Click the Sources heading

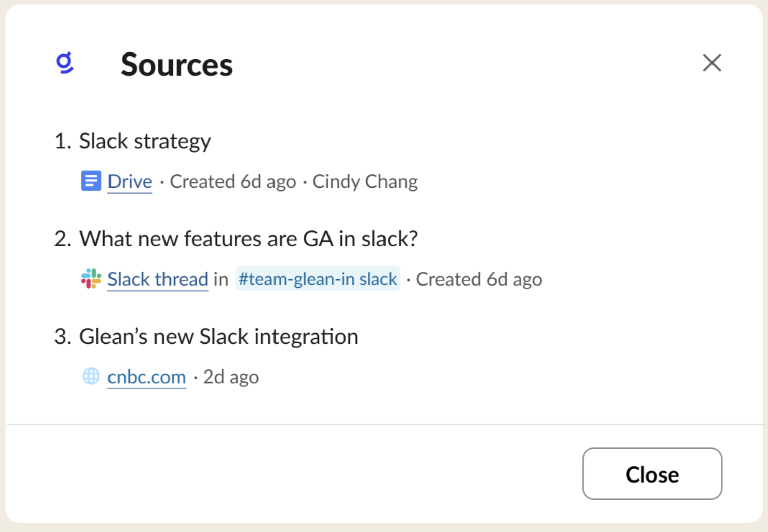click(177, 65)
